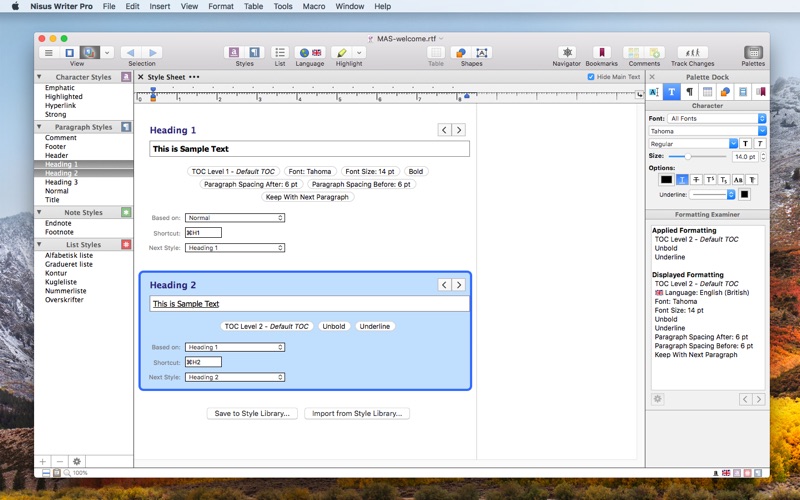The image size is (800, 500).
Task: Select the Character palette T tab
Action: pos(671,92)
